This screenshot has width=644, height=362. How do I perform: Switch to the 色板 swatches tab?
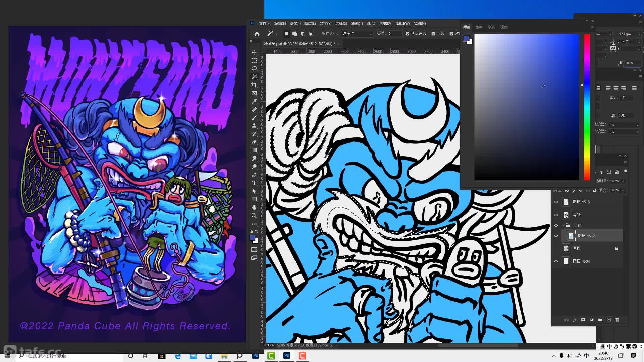tap(479, 27)
